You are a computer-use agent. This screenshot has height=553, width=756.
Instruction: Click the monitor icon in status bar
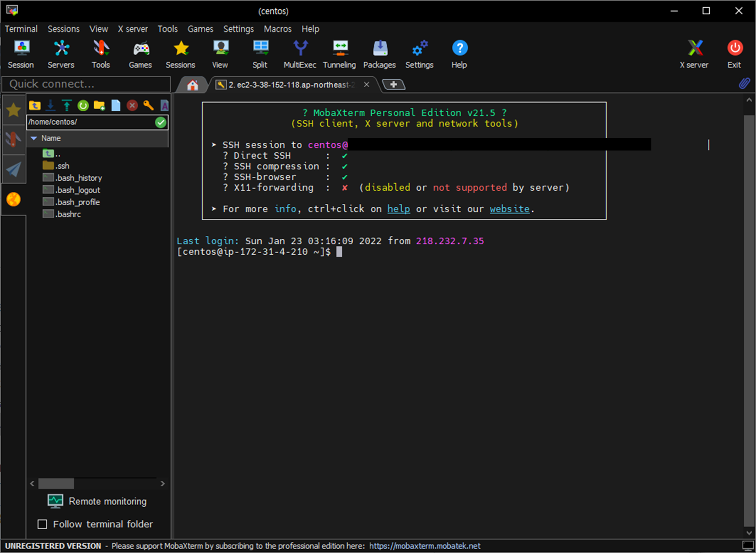pyautogui.click(x=748, y=546)
